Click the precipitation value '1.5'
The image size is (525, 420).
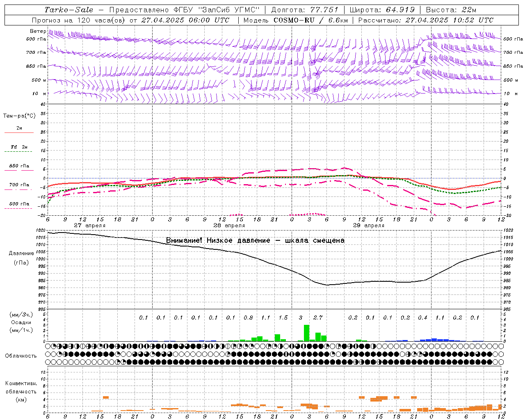283,318
